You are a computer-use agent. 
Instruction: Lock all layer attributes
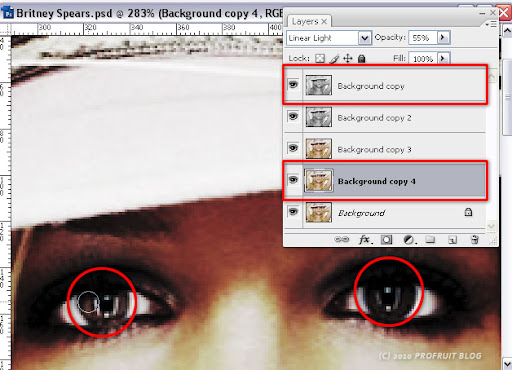[x=361, y=59]
